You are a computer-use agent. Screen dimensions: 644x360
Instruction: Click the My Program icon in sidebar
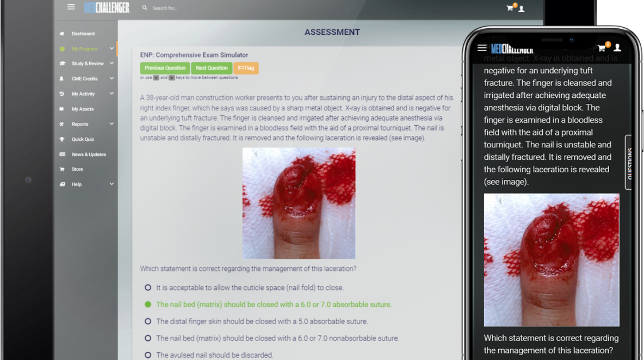[x=62, y=49]
